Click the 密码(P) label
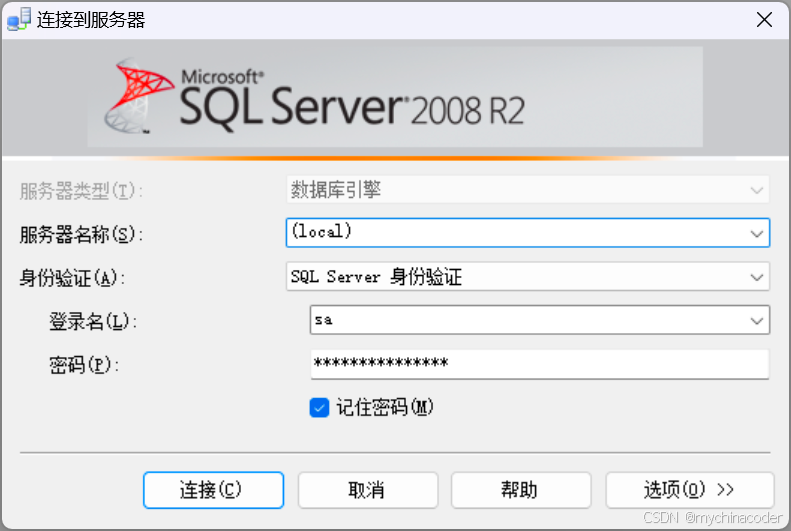The height and width of the screenshot is (531, 791). pyautogui.click(x=84, y=365)
